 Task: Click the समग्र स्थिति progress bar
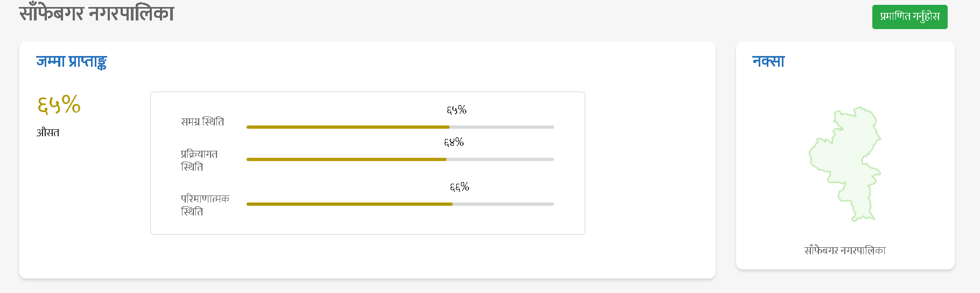[400, 127]
